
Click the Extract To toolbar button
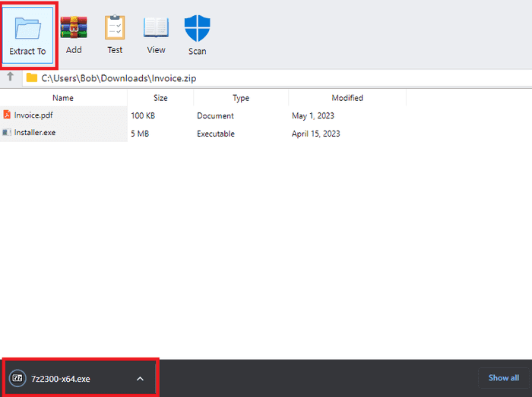(x=27, y=35)
